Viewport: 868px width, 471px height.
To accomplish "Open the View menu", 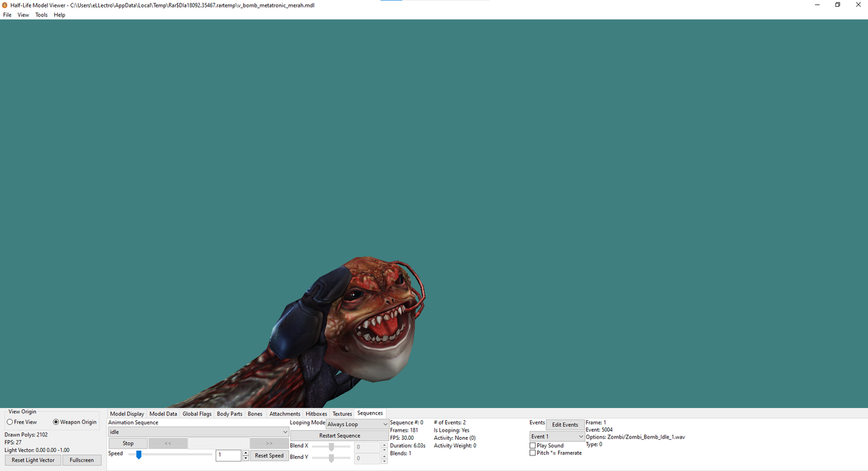I will tap(23, 15).
